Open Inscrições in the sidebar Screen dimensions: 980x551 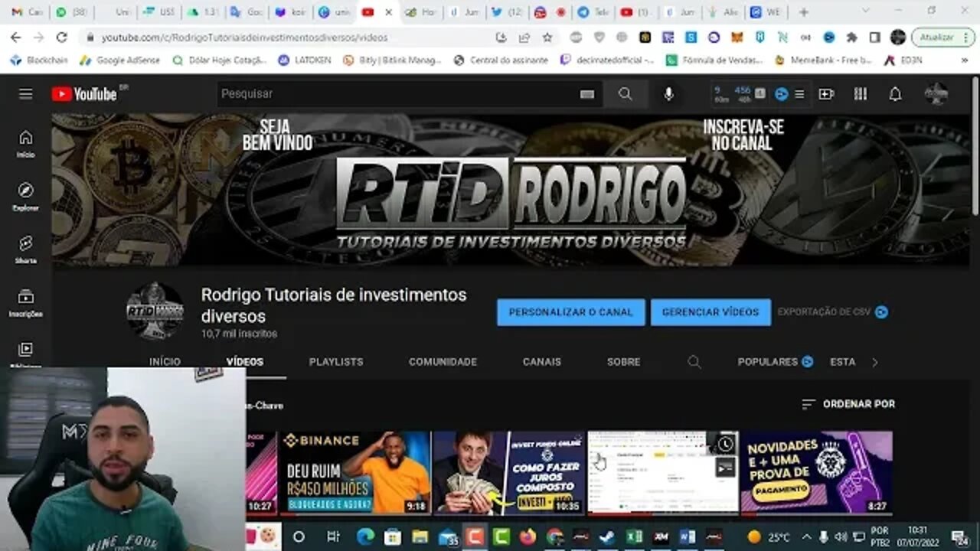pos(26,302)
